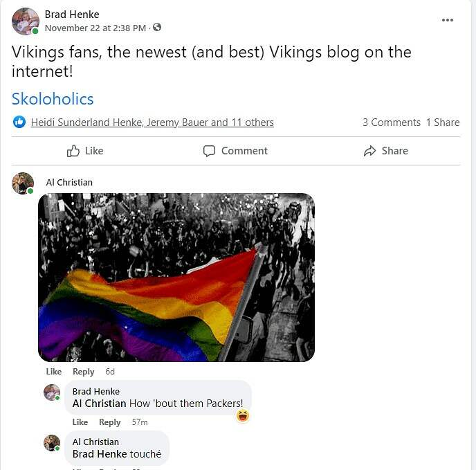Open Brad Henke's profile name at the top
The height and width of the screenshot is (470, 476).
[72, 14]
